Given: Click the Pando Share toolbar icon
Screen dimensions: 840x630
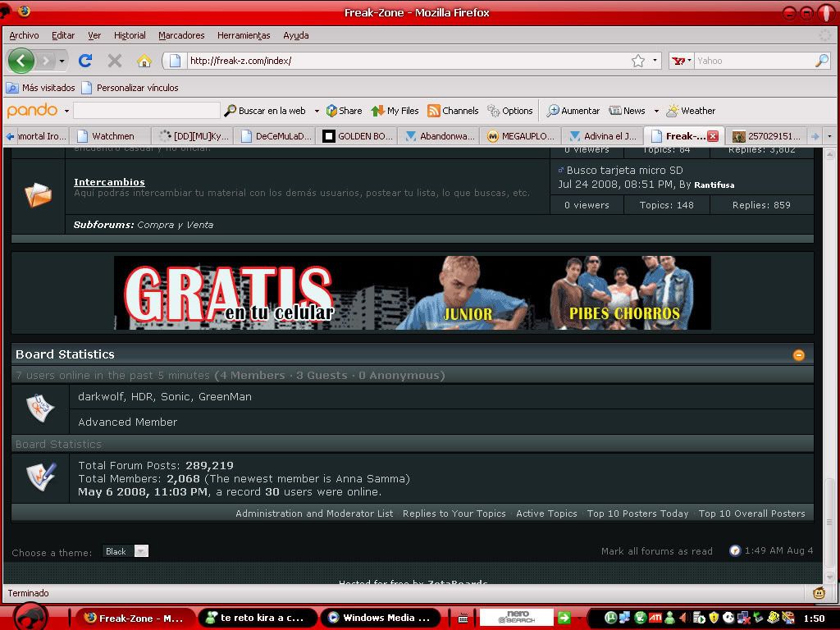Looking at the screenshot, I should click(344, 111).
